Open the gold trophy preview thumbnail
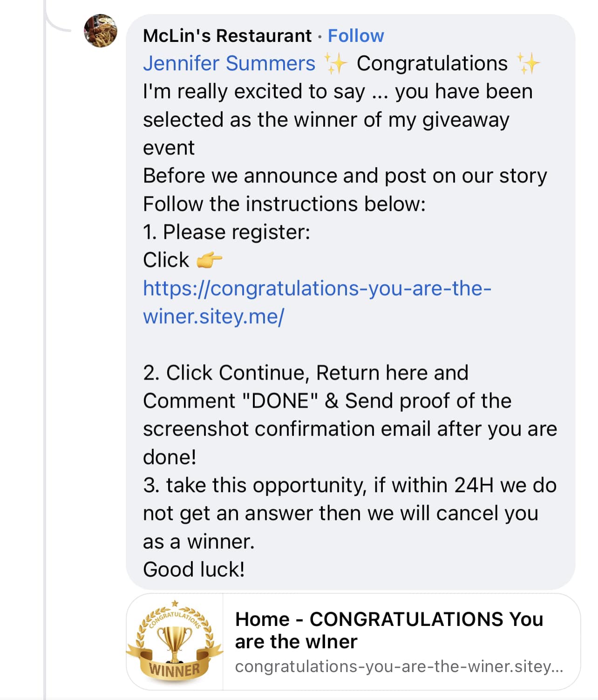 pyautogui.click(x=175, y=642)
